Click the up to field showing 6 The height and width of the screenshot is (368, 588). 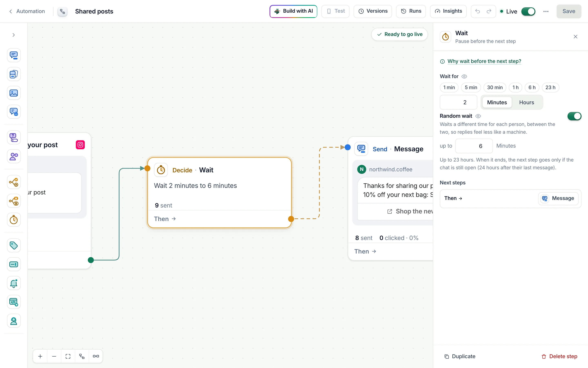pos(474,146)
